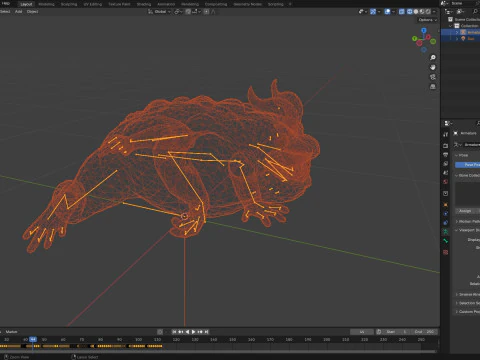Click the outliner search magnifier icon
The width and height of the screenshot is (480, 360).
[476, 11]
